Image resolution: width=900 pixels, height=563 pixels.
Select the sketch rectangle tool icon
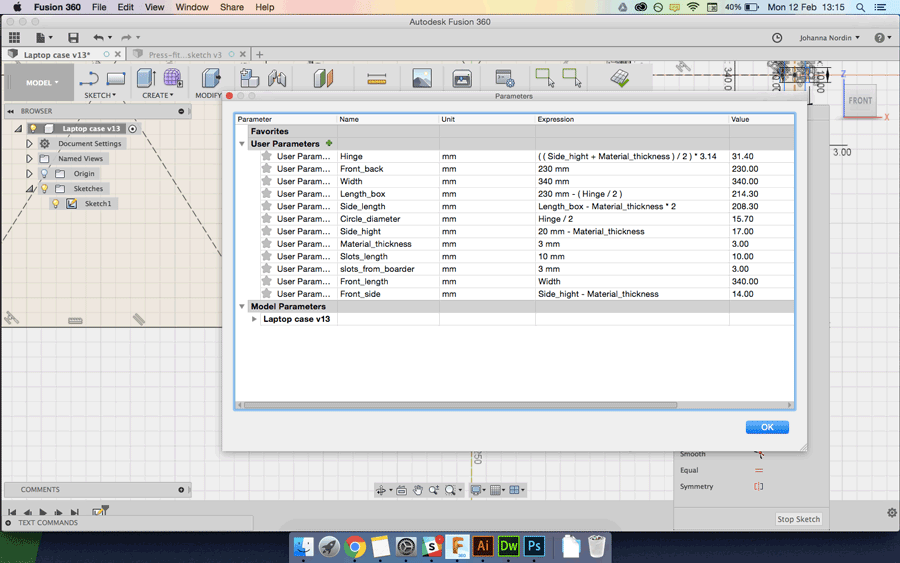(x=115, y=79)
